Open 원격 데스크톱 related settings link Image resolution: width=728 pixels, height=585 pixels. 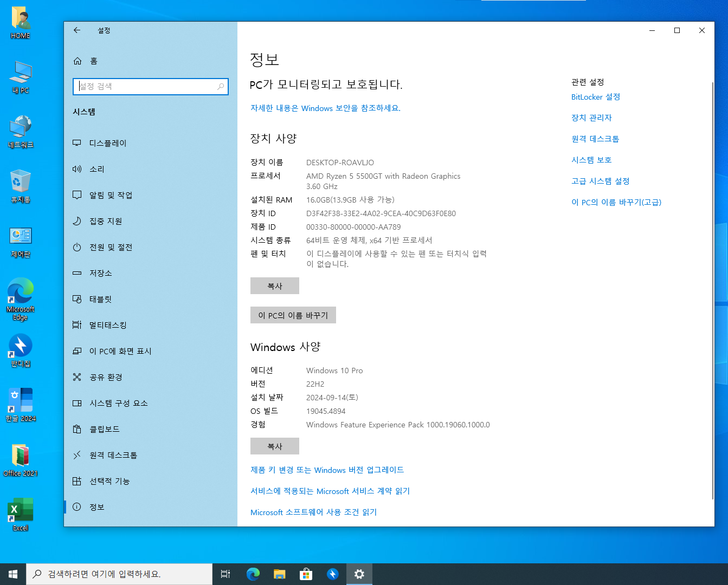[x=595, y=139]
